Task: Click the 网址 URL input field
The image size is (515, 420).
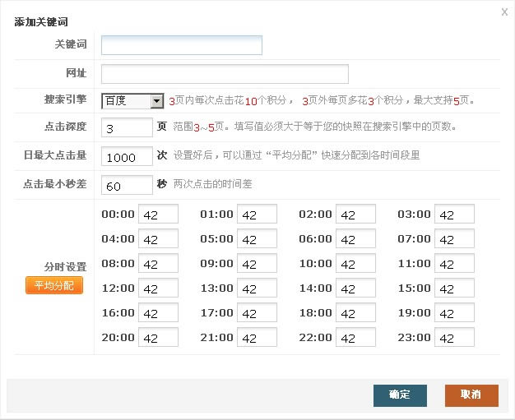Action: [x=225, y=74]
